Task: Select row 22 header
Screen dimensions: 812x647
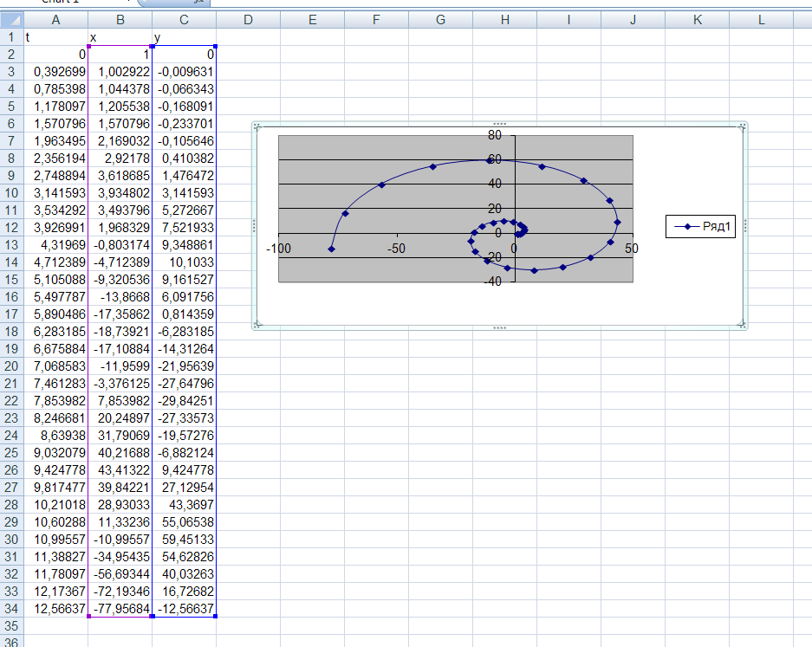Action: point(11,401)
